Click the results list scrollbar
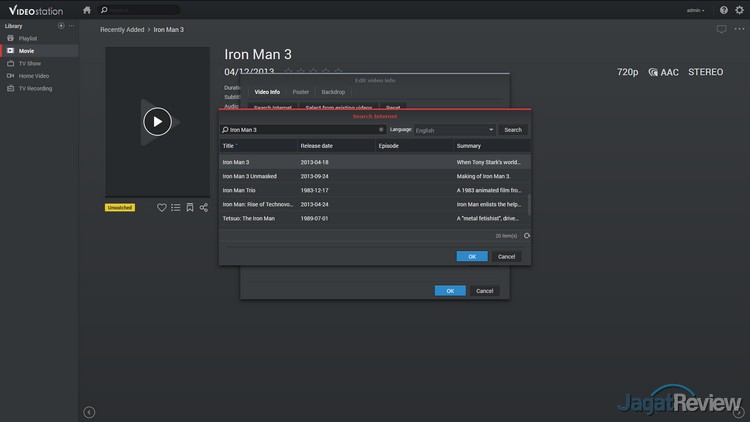The height and width of the screenshot is (422, 750). pyautogui.click(x=529, y=205)
